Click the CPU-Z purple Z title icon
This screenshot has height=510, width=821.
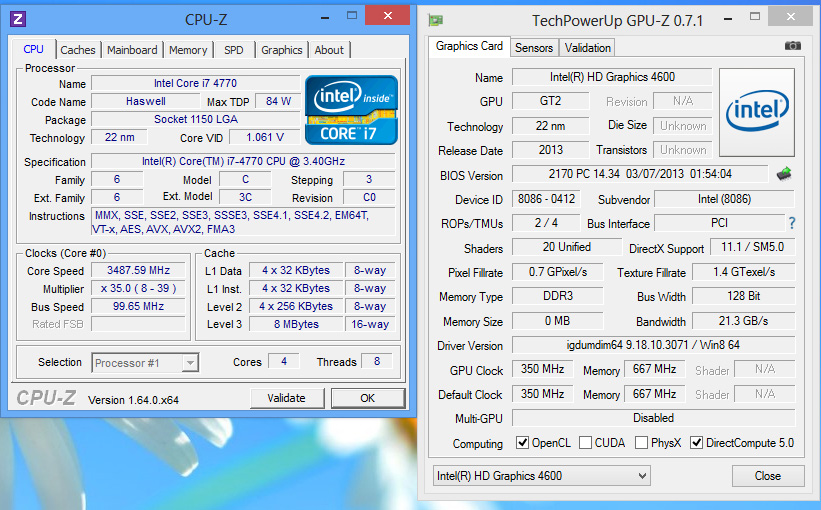(18, 19)
